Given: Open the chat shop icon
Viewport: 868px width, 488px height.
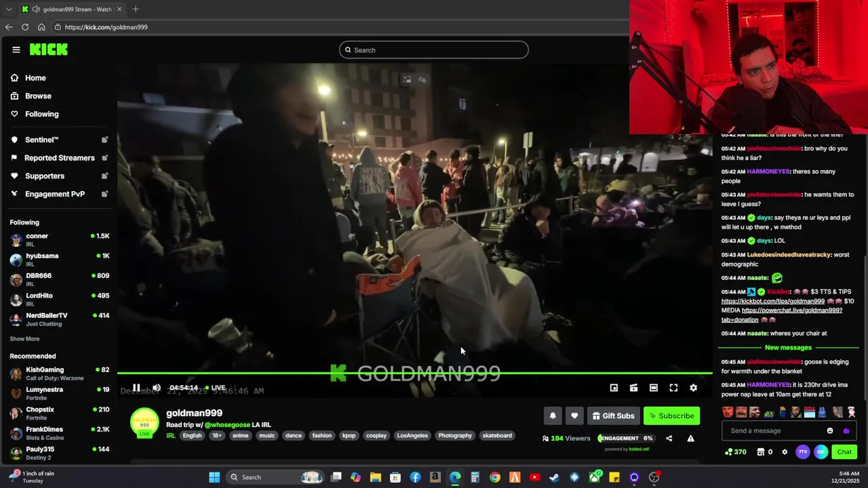Looking at the screenshot, I should [761, 452].
